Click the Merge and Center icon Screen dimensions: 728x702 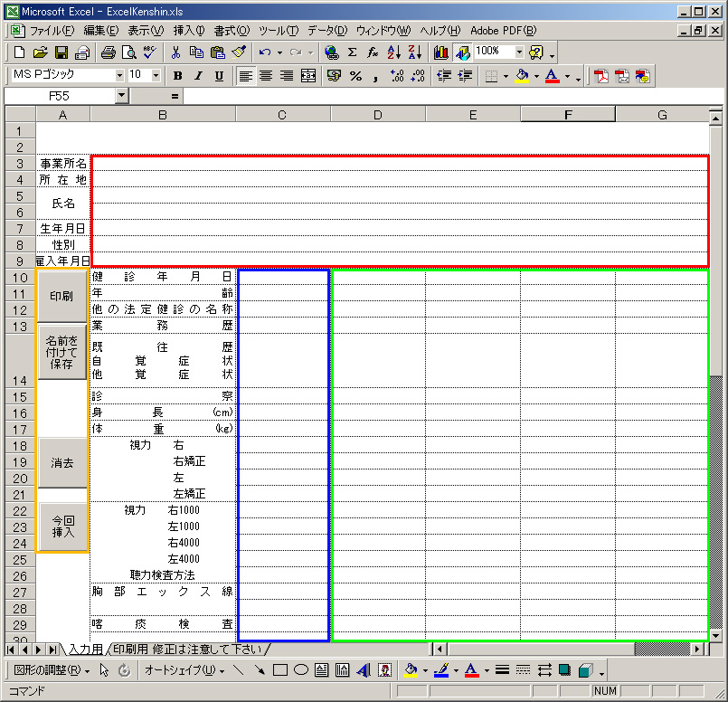[308, 76]
